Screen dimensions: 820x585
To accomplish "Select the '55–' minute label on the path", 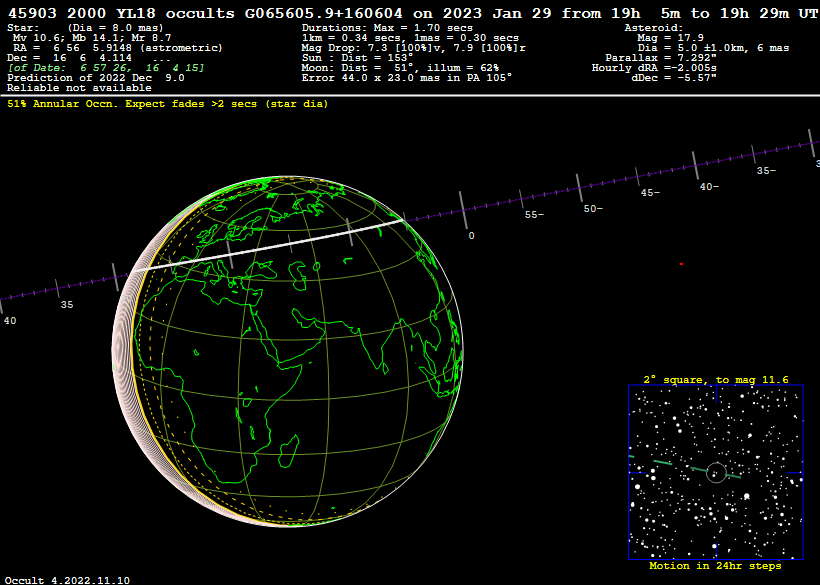I will coord(534,214).
